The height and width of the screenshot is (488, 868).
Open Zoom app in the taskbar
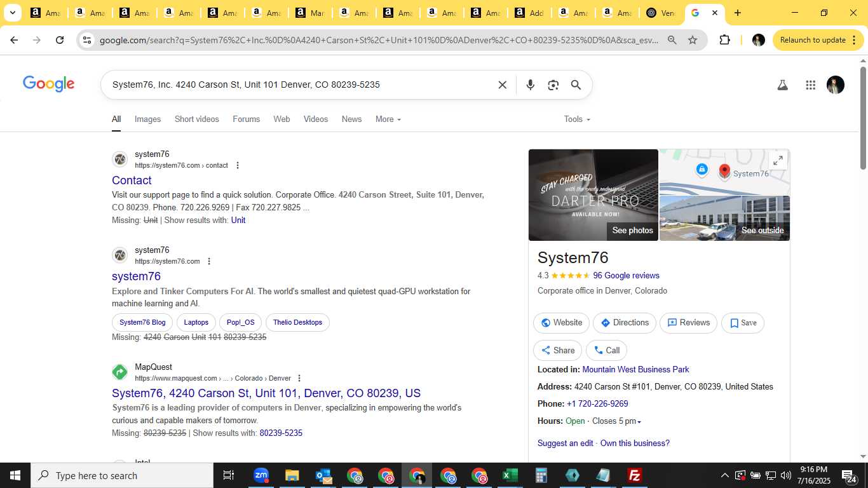(261, 475)
